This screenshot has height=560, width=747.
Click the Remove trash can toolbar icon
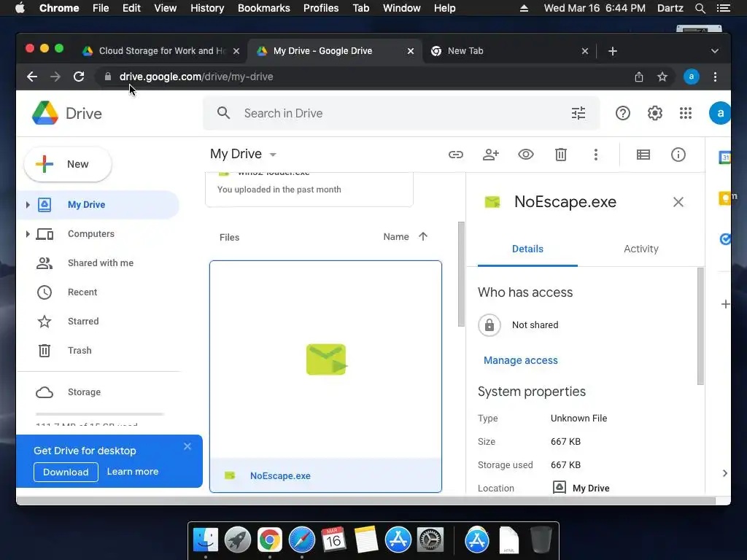point(561,155)
